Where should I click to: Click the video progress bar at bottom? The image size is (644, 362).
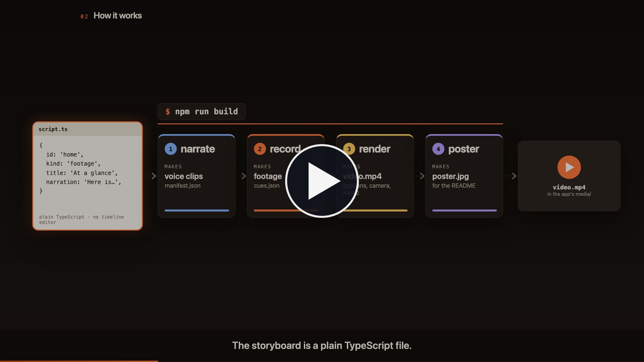pyautogui.click(x=322, y=361)
